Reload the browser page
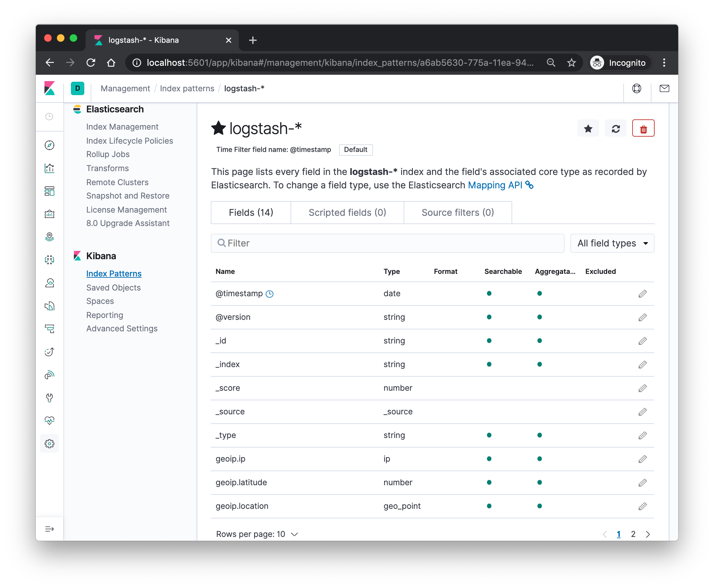 91,63
